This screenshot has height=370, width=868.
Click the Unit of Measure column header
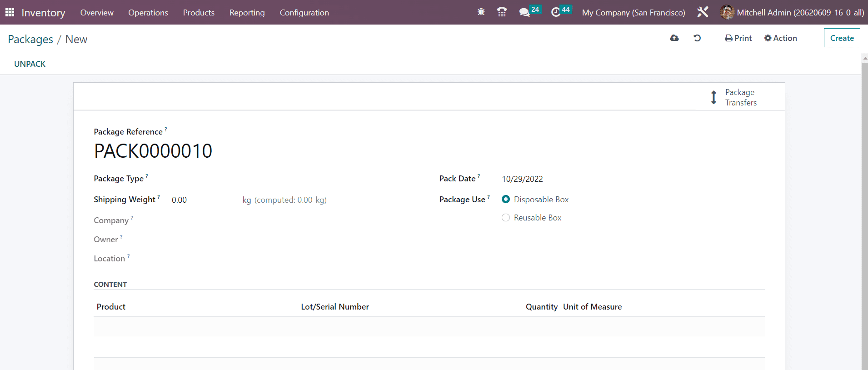click(x=592, y=307)
